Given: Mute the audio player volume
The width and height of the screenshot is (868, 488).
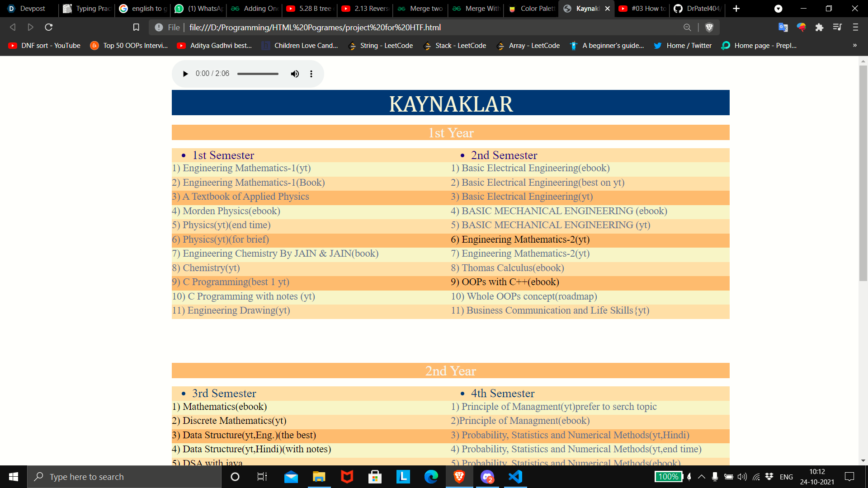Looking at the screenshot, I should coord(295,74).
